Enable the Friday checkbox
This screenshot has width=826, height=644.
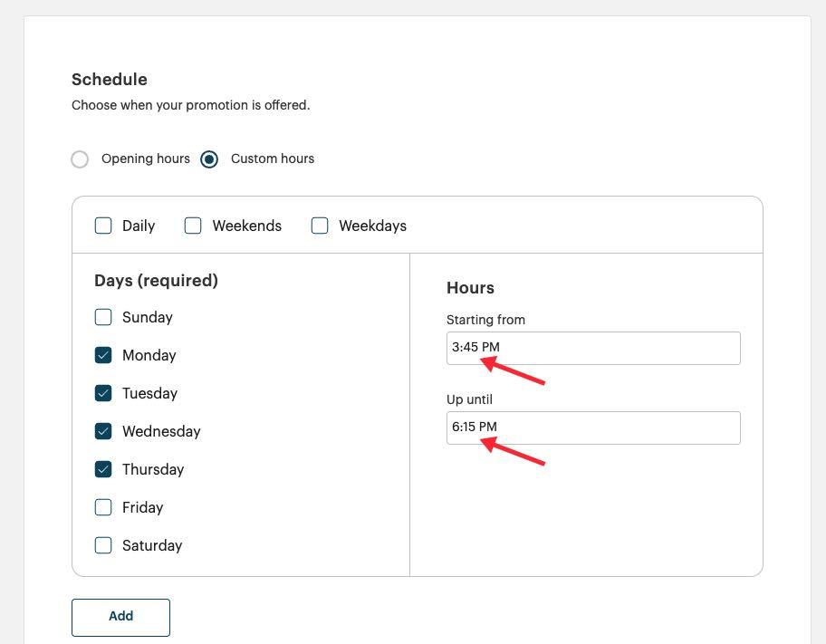(103, 507)
